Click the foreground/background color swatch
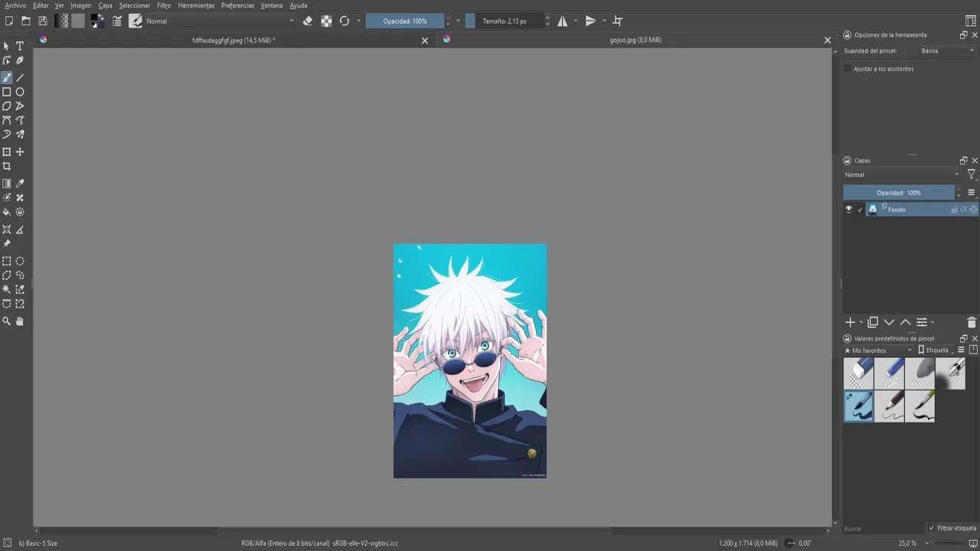Screen dimensions: 980x551 point(98,21)
